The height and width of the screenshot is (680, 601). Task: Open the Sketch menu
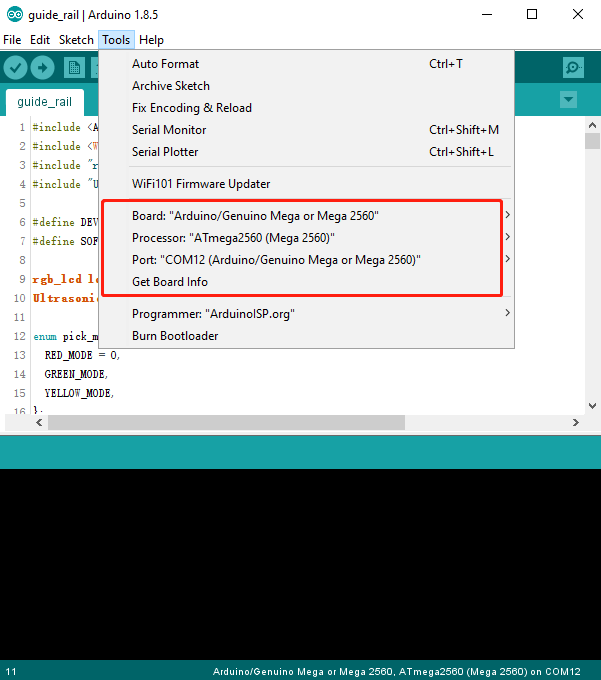[76, 40]
